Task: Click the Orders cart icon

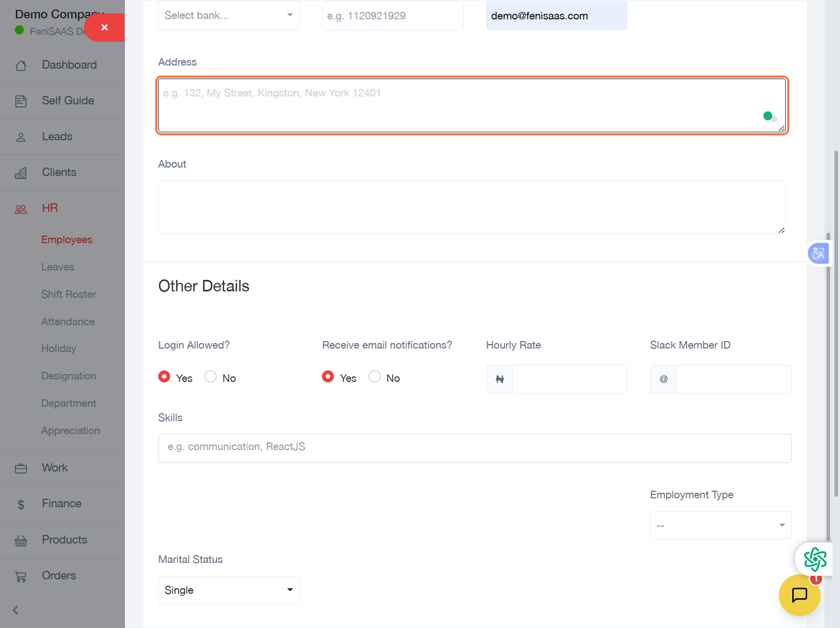Action: (x=21, y=576)
